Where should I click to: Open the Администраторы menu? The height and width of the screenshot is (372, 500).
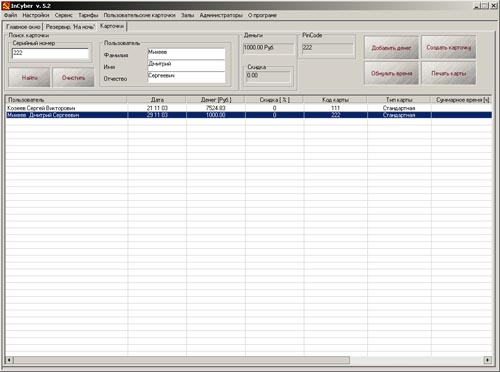(221, 15)
